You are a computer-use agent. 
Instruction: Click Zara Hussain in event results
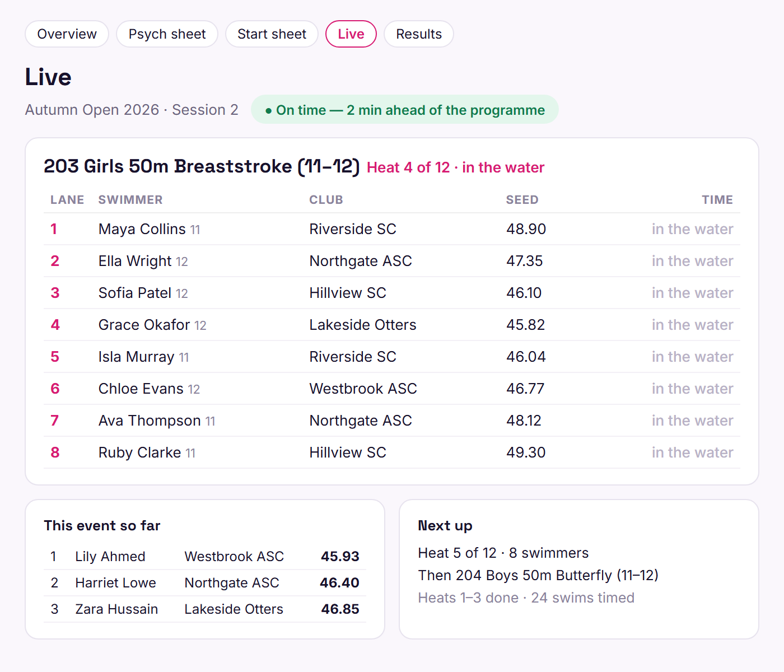[x=116, y=609]
